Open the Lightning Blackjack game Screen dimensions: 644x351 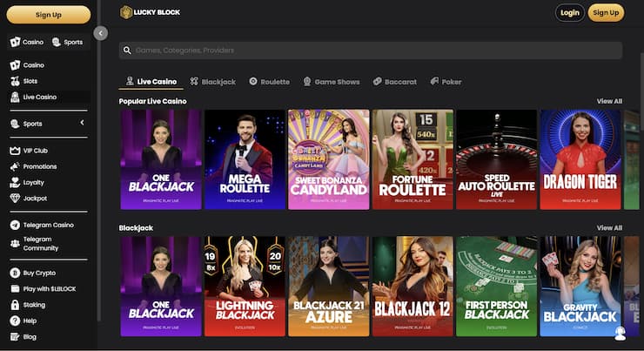tap(245, 286)
